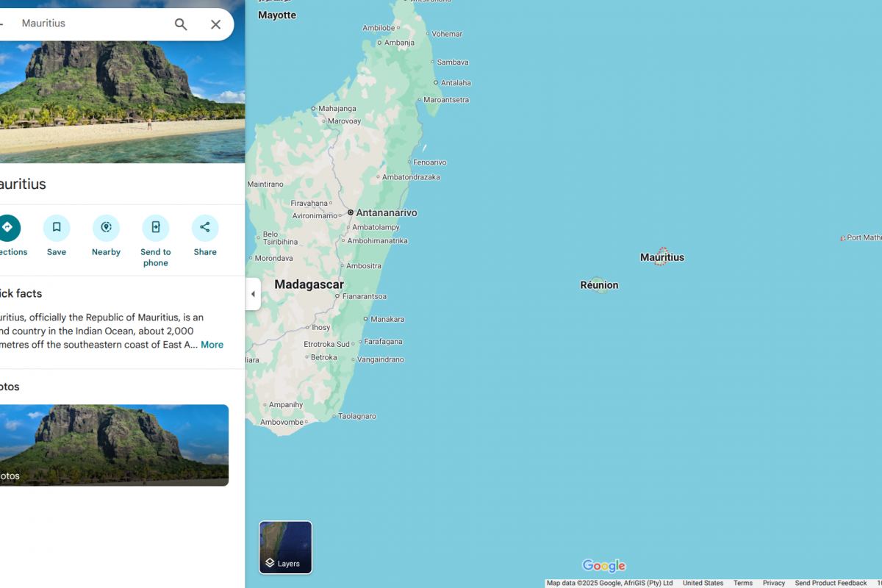Image resolution: width=882 pixels, height=588 pixels.
Task: Open Nearby places icon
Action: (x=106, y=228)
